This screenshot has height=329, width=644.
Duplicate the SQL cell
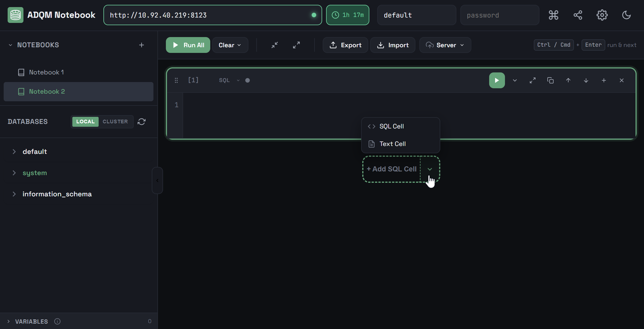pos(550,80)
